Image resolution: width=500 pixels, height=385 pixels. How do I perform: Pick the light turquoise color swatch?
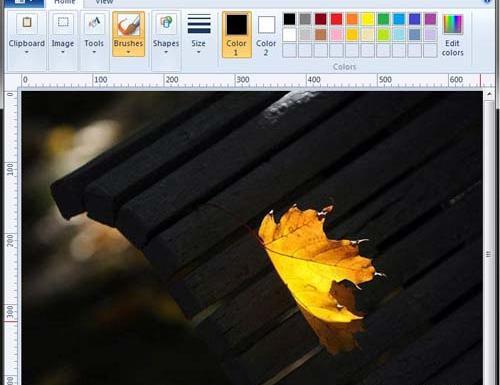(x=399, y=35)
